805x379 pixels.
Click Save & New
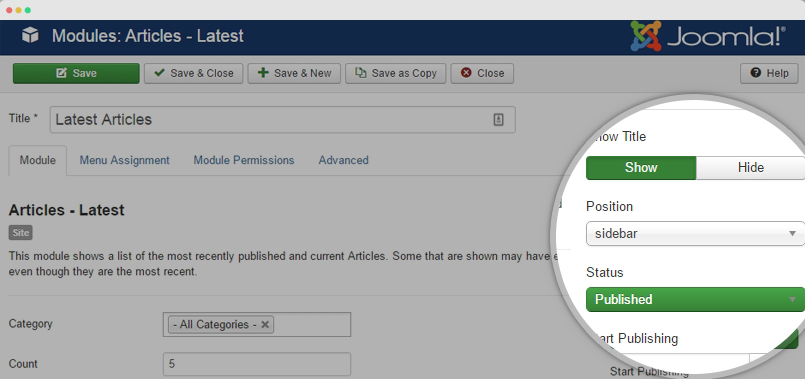[x=295, y=73]
